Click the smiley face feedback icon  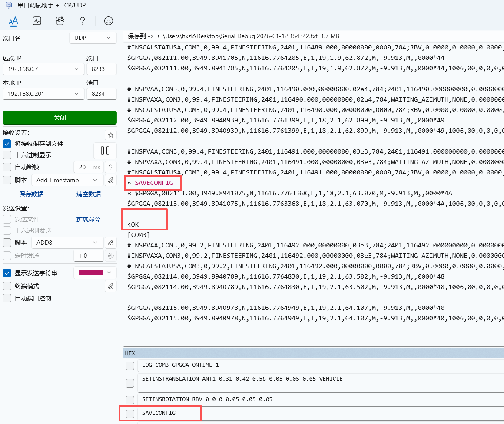click(109, 21)
